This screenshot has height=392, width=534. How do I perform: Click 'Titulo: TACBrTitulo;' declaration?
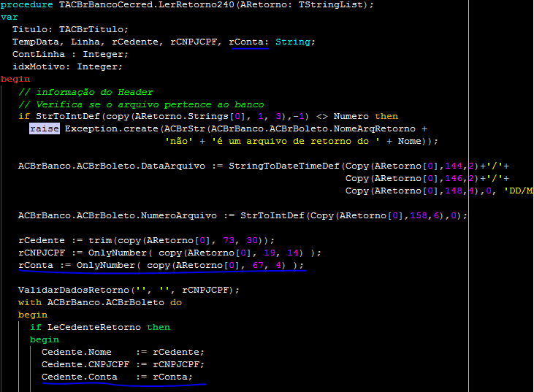[71, 29]
